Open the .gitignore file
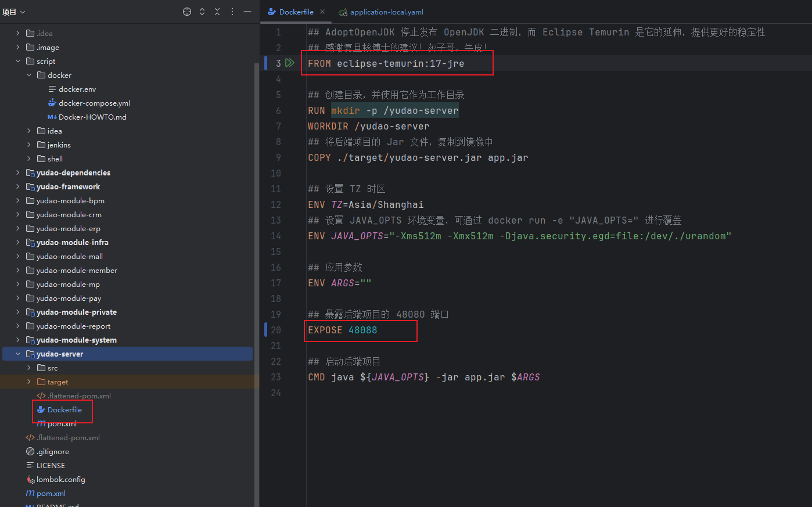This screenshot has height=507, width=812. [x=52, y=451]
